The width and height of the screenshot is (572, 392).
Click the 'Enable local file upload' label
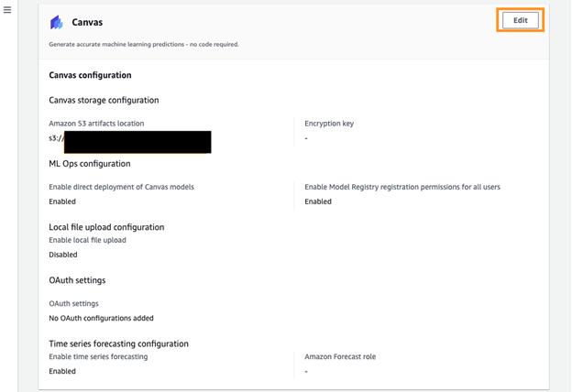pyautogui.click(x=87, y=240)
